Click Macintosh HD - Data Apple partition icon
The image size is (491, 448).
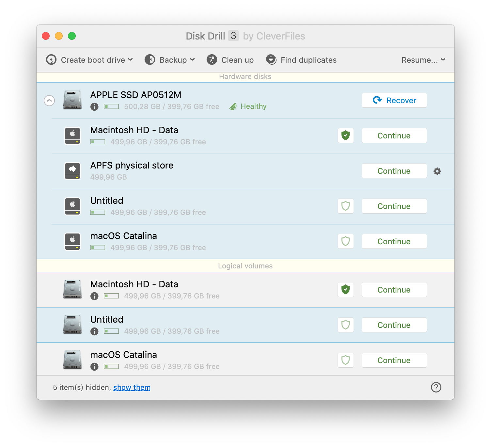click(72, 136)
